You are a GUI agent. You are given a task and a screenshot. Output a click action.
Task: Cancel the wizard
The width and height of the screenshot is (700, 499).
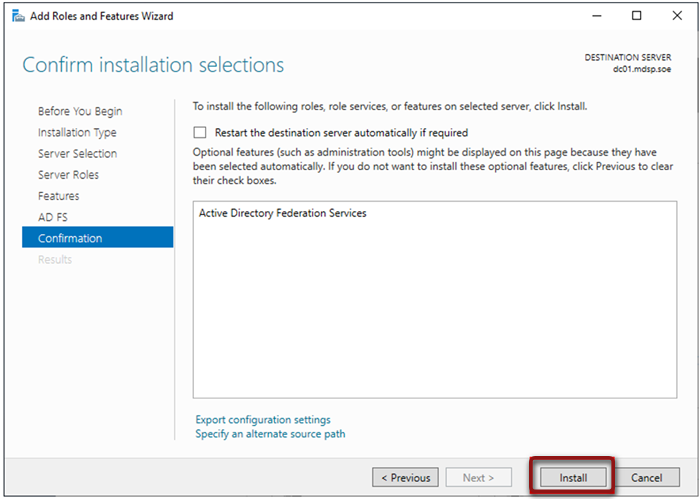click(x=646, y=478)
